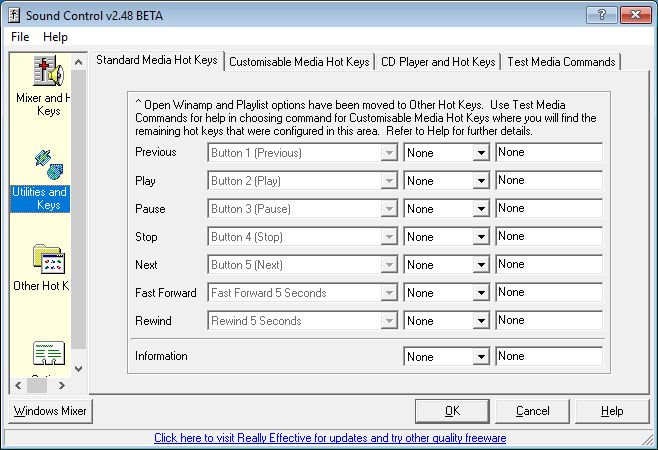Expand the Stop modifier dropdown
The height and width of the screenshot is (450, 658).
coord(480,237)
